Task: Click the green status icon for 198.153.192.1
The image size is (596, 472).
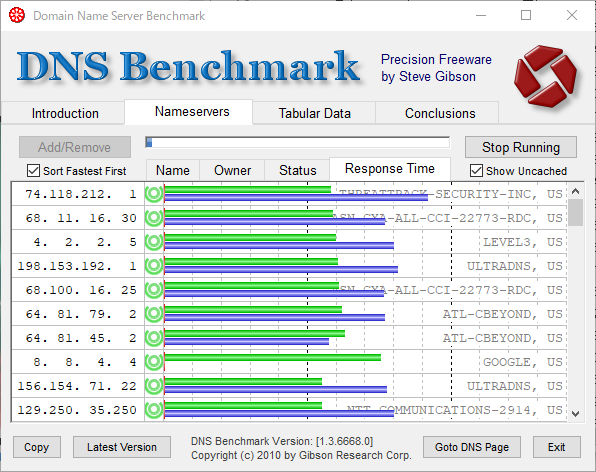Action: (154, 266)
